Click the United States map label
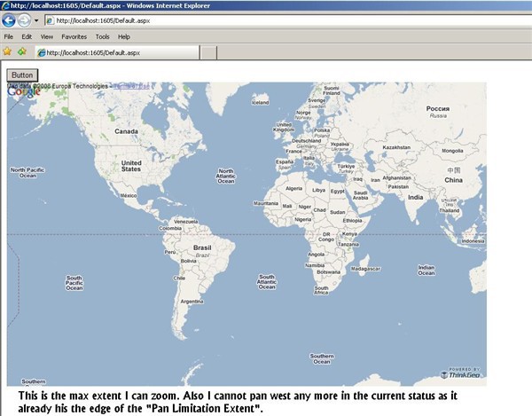 tap(131, 166)
